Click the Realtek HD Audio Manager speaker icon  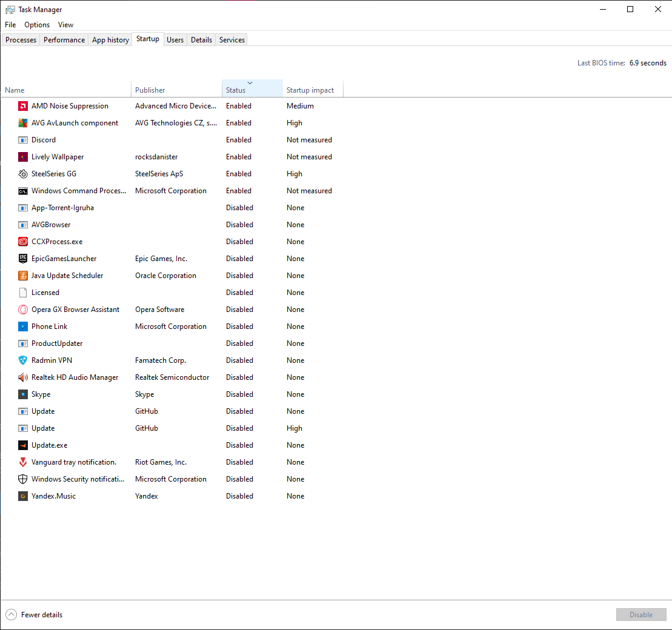pos(22,377)
